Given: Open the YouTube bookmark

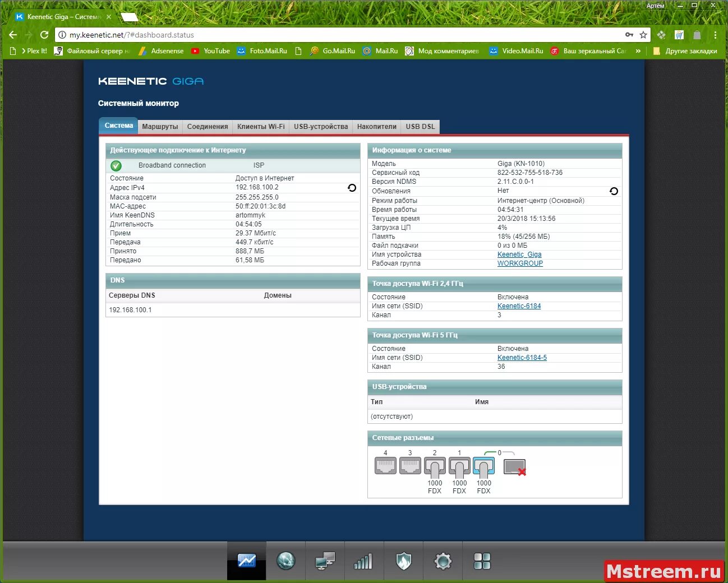Looking at the screenshot, I should pos(210,51).
